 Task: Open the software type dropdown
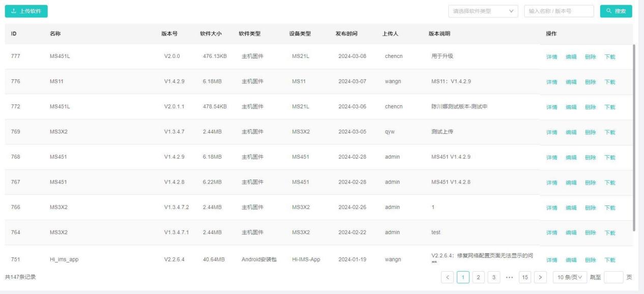pyautogui.click(x=483, y=11)
